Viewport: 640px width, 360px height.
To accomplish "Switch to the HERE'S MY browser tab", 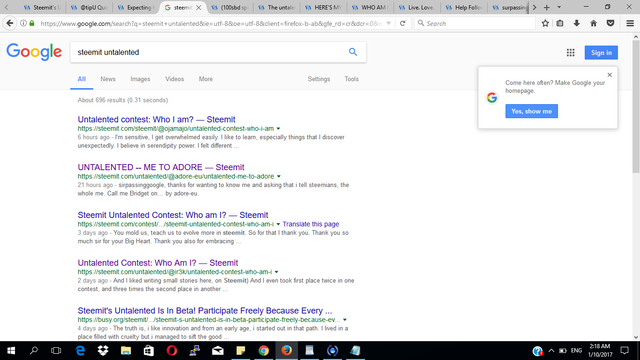I will pos(324,7).
